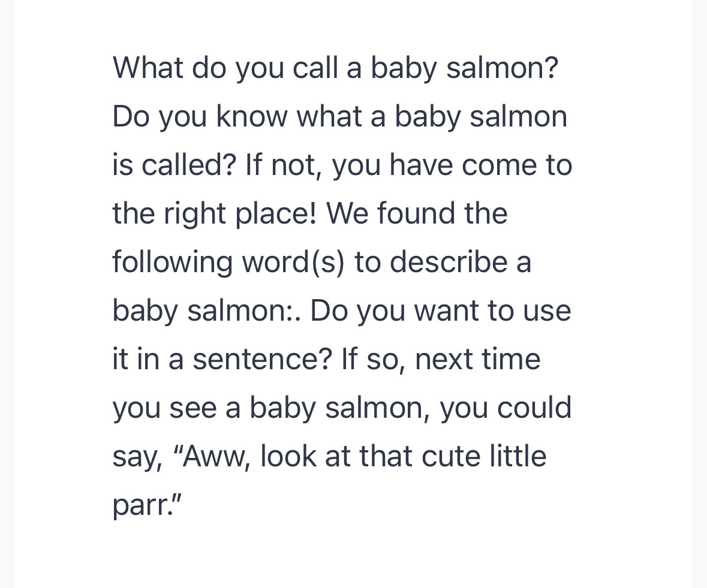Click the words 'you could' at line end
Viewport: 707px width, 588px height.
pos(506,408)
